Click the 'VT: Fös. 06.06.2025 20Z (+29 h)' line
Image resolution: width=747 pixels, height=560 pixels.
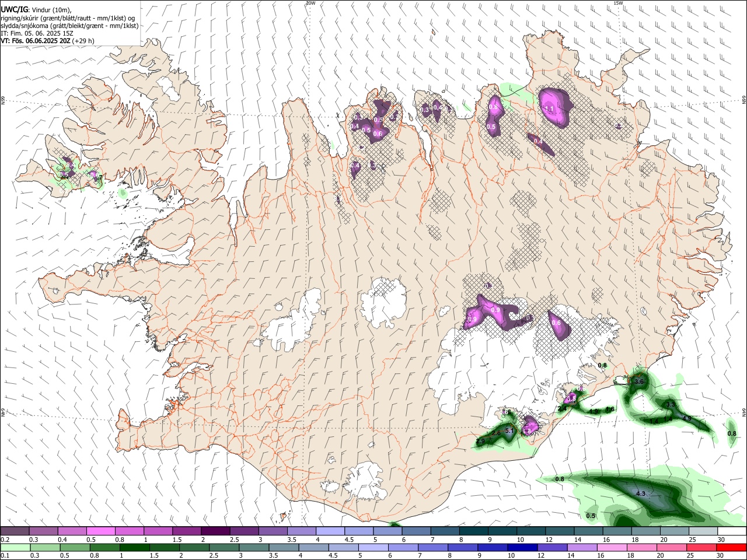pos(48,41)
